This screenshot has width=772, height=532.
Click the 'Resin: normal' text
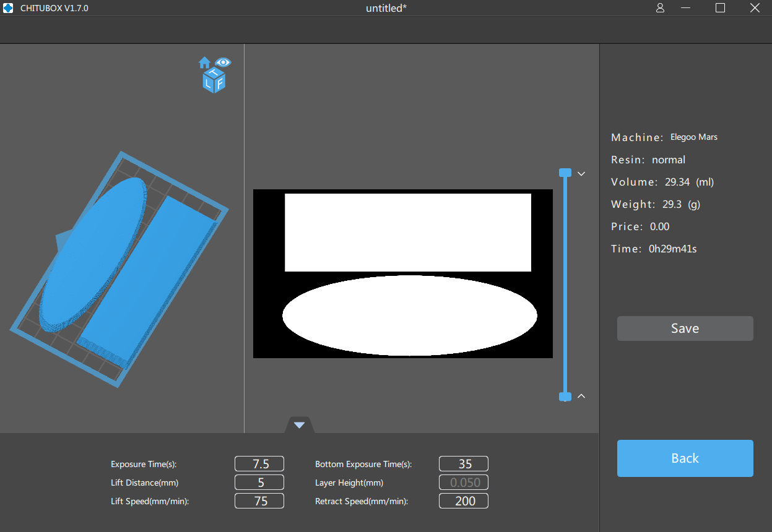(x=648, y=160)
